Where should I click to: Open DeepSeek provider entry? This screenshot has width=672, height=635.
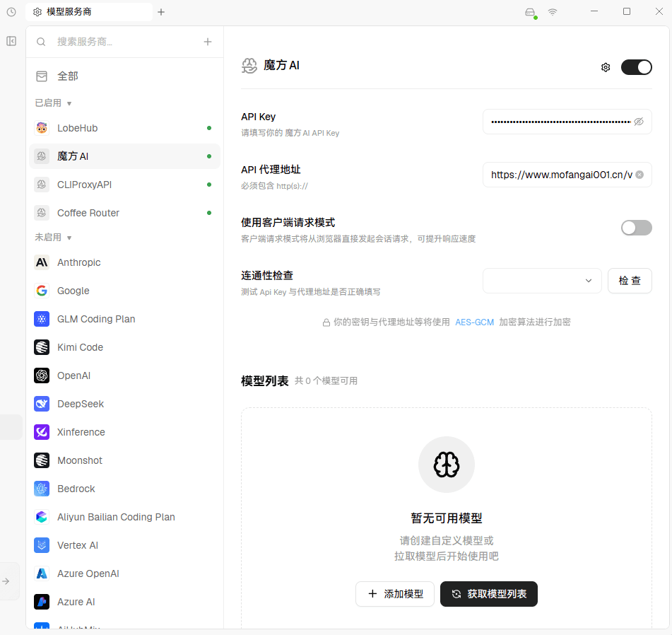[124, 404]
